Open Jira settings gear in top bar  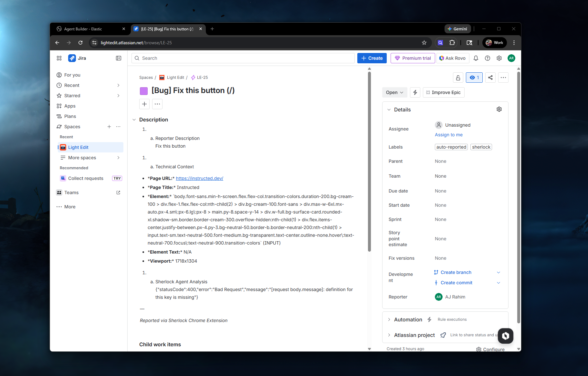[x=499, y=58]
